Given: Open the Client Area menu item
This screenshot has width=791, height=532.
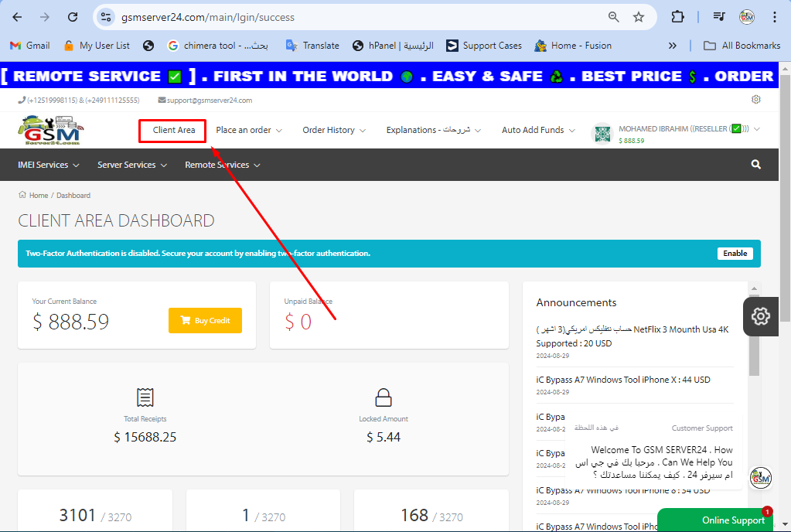Looking at the screenshot, I should click(x=173, y=130).
